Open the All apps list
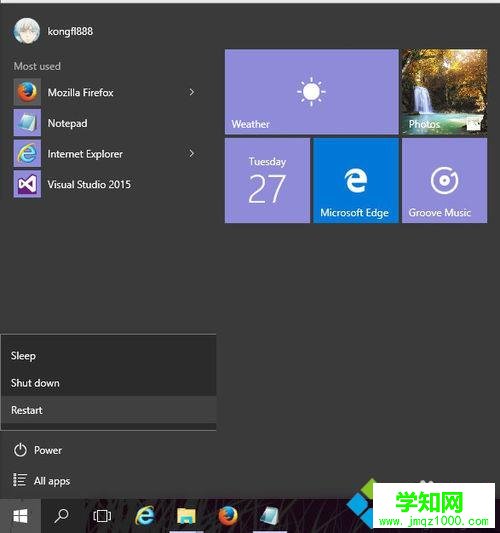Viewport: 500px width, 533px height. click(41, 481)
